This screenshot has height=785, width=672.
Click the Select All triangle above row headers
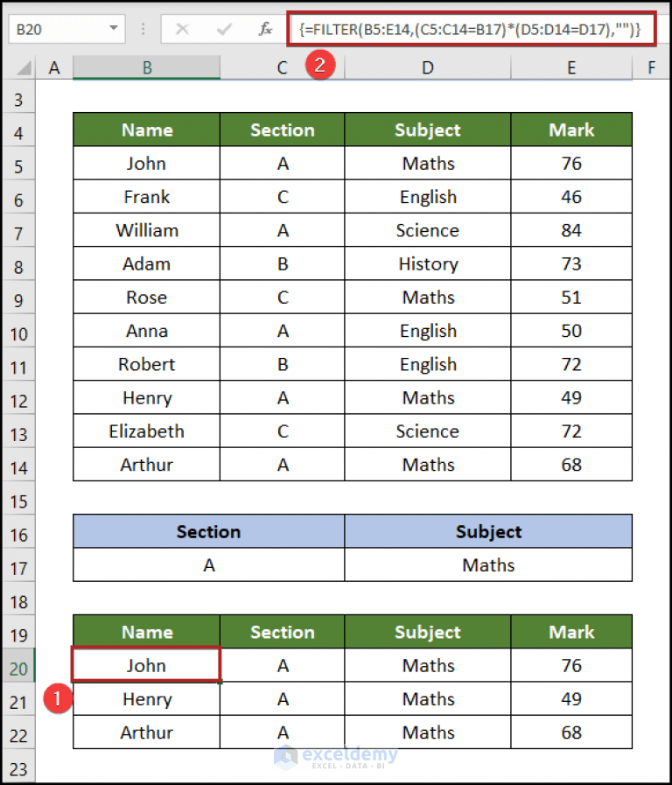(22, 67)
